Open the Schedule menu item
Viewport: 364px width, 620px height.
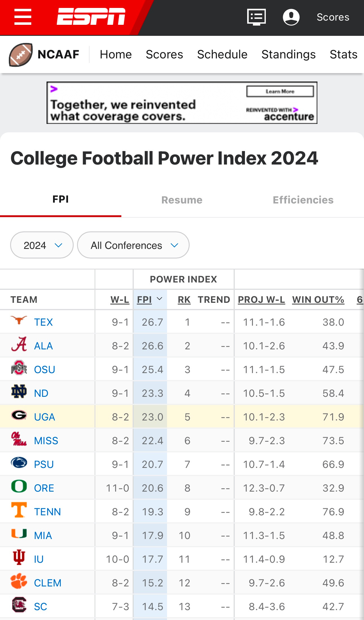(x=222, y=54)
